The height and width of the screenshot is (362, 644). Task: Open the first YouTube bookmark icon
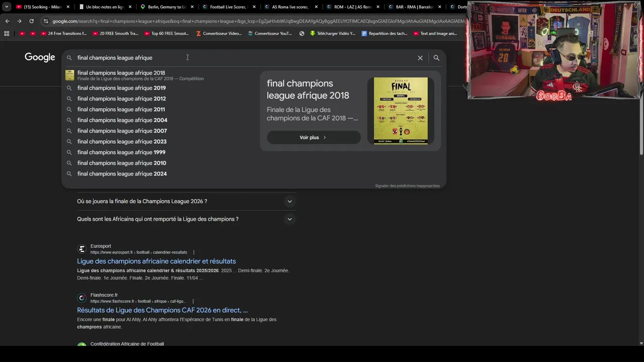22,34
